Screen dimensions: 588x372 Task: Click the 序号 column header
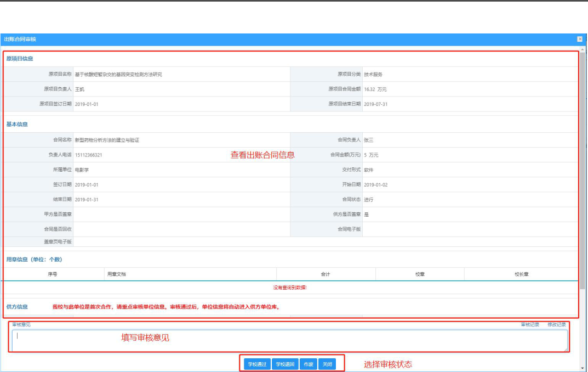point(53,274)
